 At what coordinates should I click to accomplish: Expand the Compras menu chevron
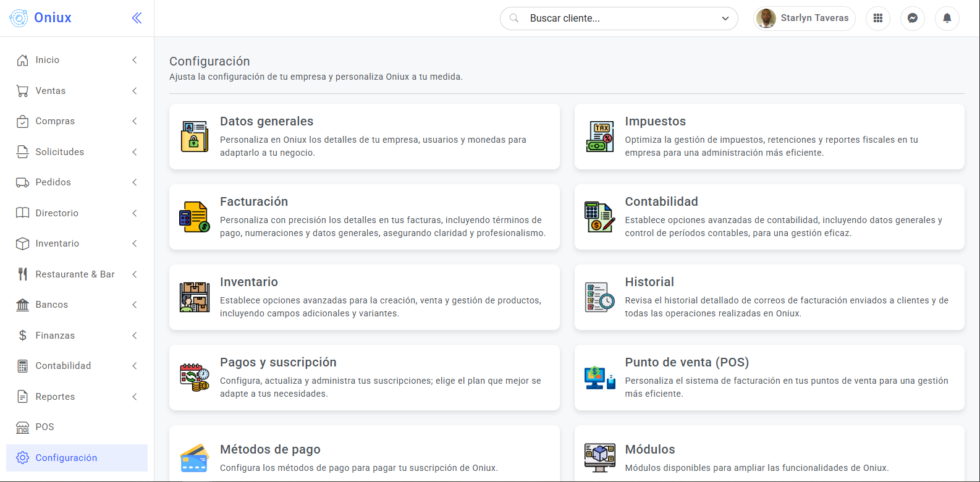click(135, 121)
